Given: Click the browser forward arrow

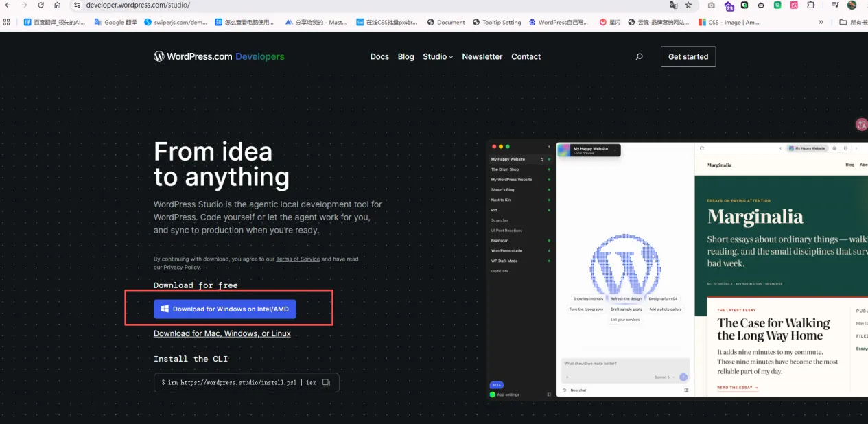Looking at the screenshot, I should pos(24,5).
